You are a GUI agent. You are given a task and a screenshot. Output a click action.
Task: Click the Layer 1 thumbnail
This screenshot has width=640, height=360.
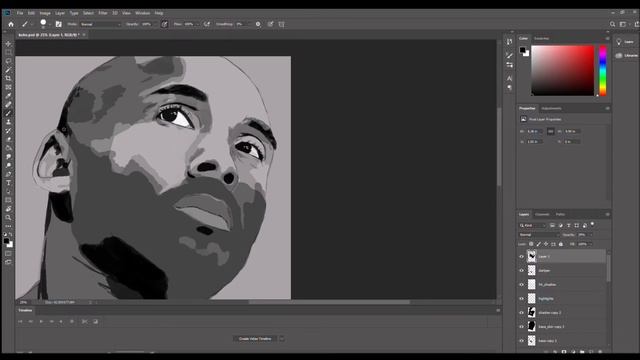click(531, 256)
